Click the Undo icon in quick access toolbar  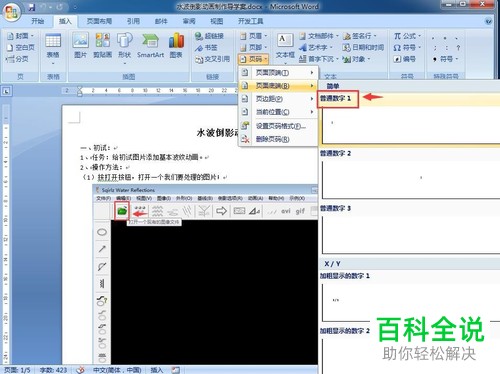coord(44,7)
